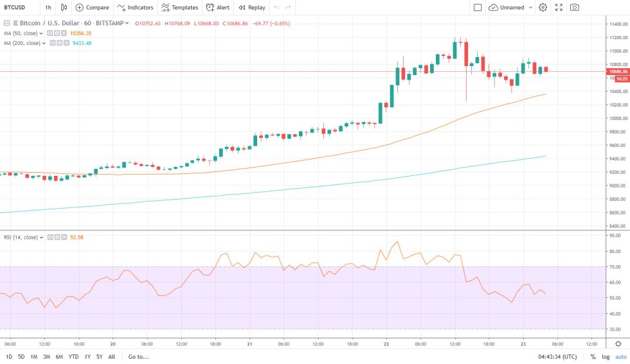Create an Alert from the toolbar
This screenshot has width=630, height=364.
pos(218,7)
